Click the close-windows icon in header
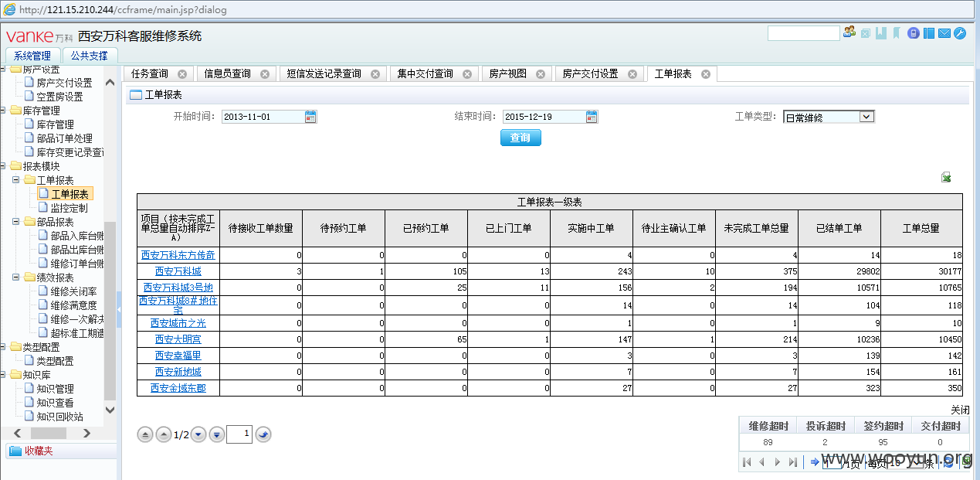 tap(866, 33)
